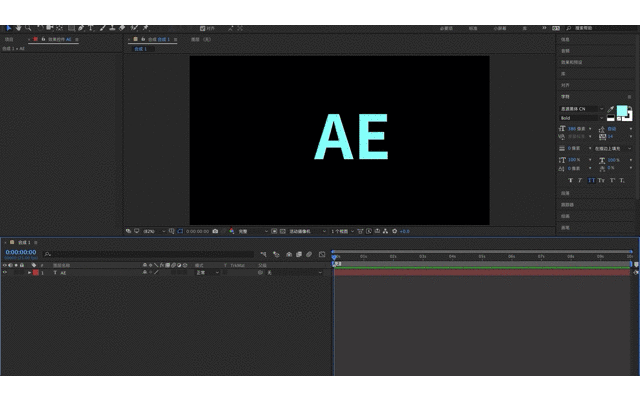
Task: Toggle Subscript text style
Action: pyautogui.click(x=622, y=180)
